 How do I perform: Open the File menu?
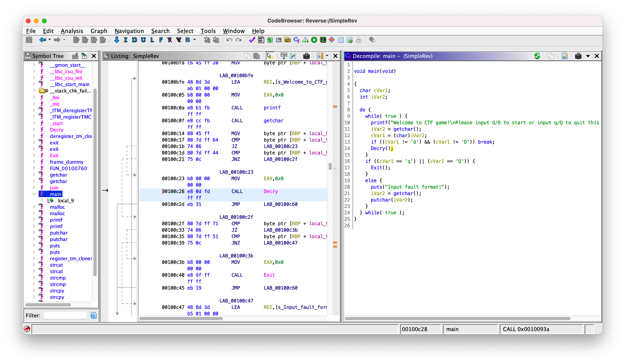[x=31, y=31]
